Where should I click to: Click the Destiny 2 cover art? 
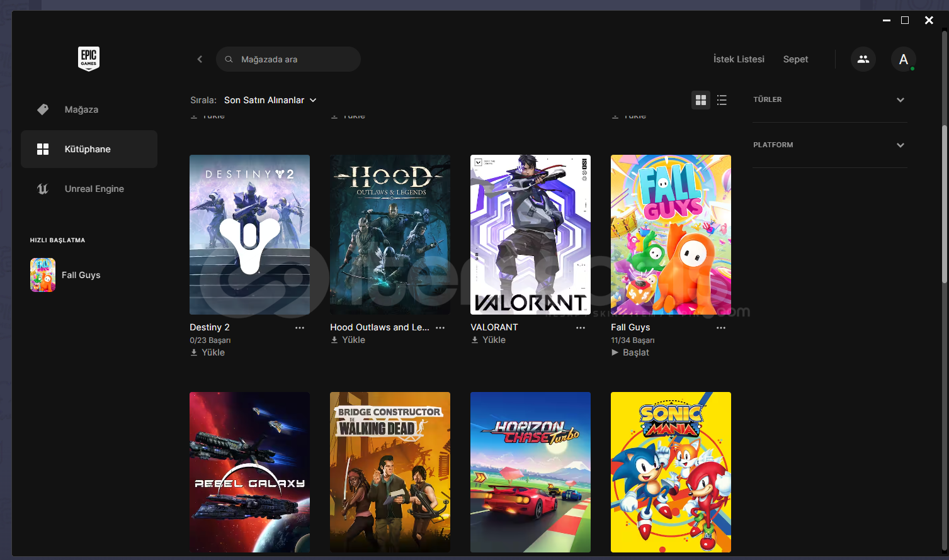pos(249,235)
